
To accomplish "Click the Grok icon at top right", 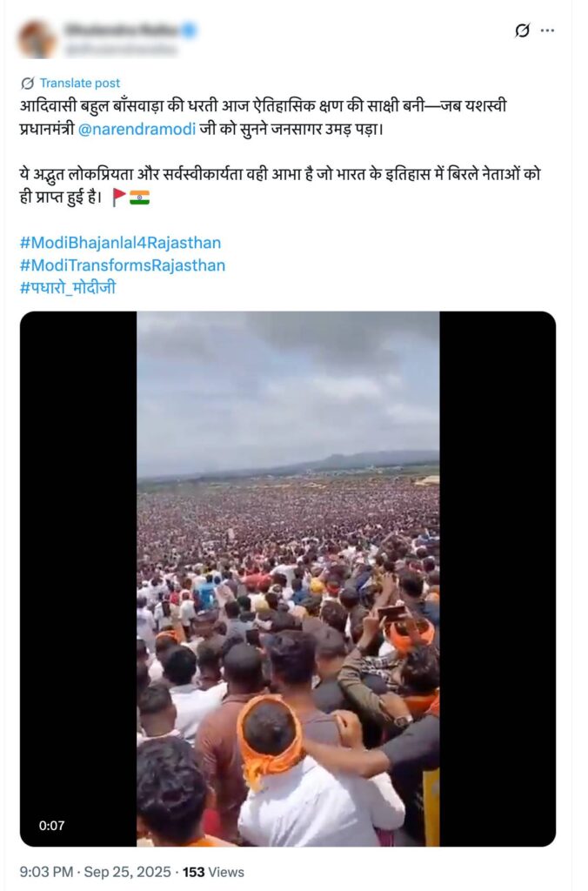I will tap(522, 30).
